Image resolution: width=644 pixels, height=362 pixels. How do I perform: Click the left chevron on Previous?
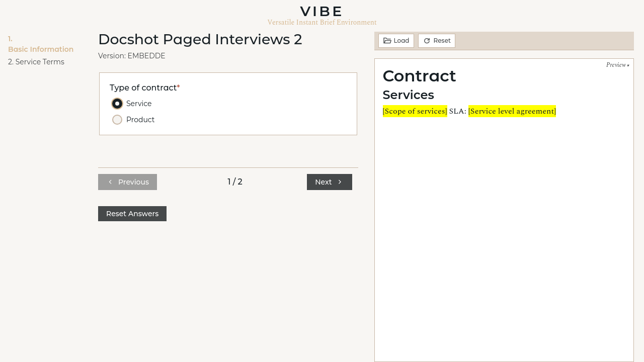(110, 182)
